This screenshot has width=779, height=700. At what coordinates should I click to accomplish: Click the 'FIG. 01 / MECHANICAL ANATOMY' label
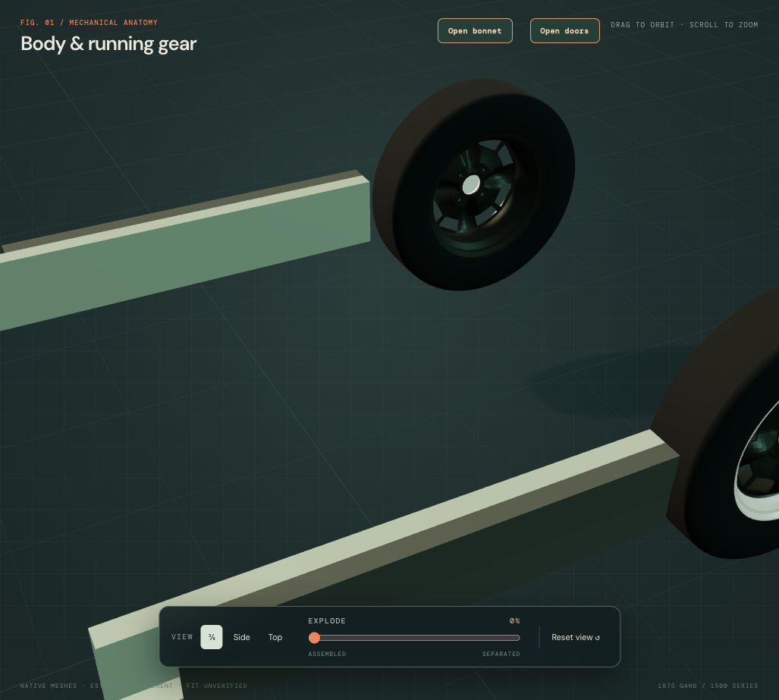coord(89,22)
